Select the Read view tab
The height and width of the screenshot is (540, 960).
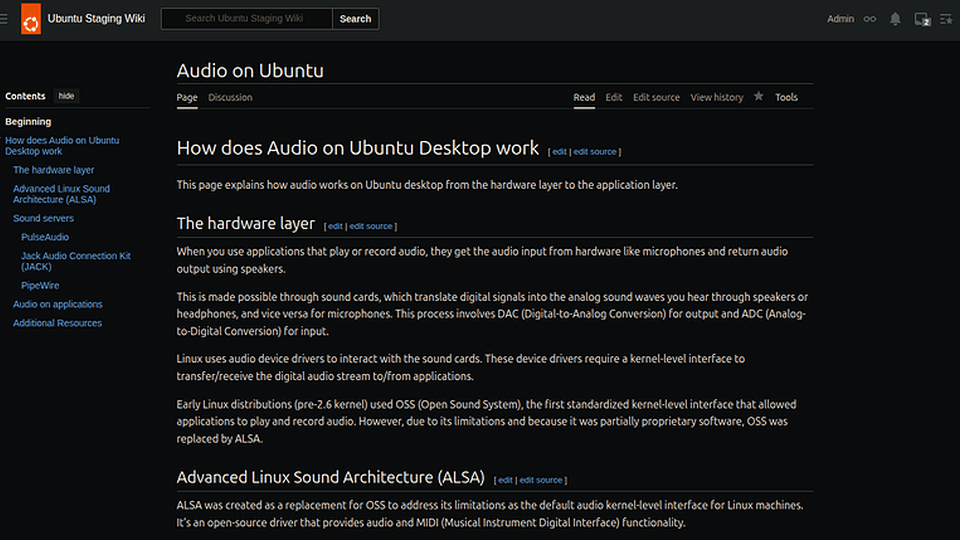pos(584,97)
